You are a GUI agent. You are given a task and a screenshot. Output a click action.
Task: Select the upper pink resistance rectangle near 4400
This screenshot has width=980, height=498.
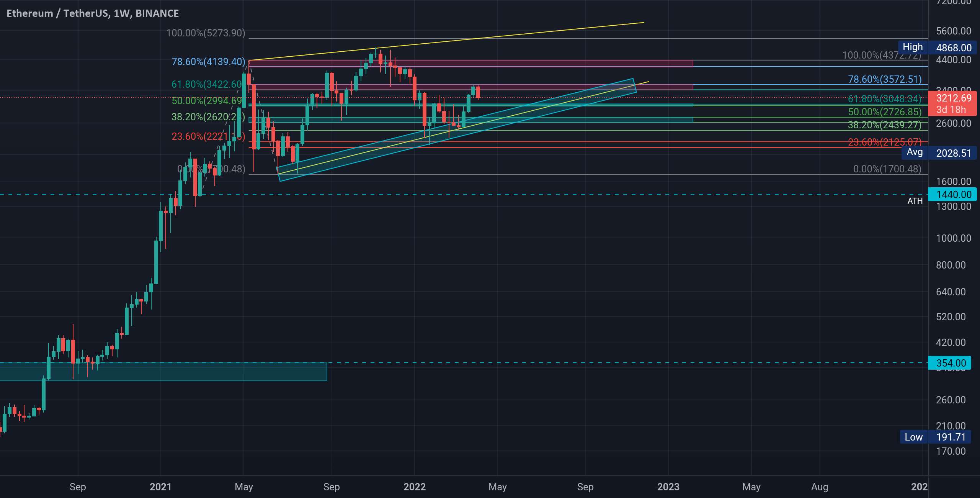(x=471, y=63)
